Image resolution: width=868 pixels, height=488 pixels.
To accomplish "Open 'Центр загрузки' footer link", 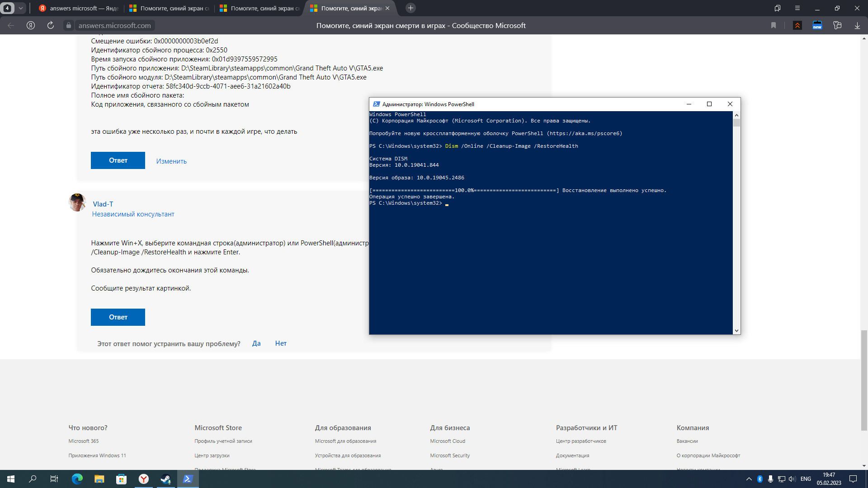I will point(212,455).
